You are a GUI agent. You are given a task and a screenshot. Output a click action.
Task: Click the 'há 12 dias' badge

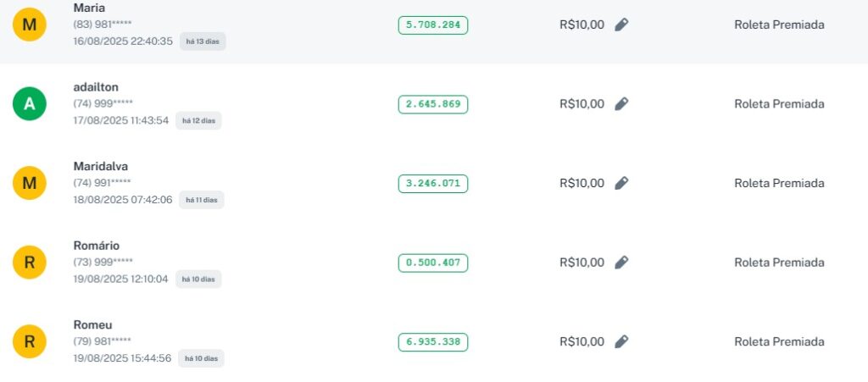198,120
